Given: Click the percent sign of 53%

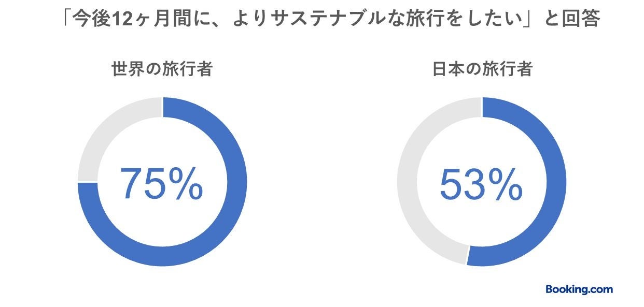Looking at the screenshot, I should click(x=505, y=185).
